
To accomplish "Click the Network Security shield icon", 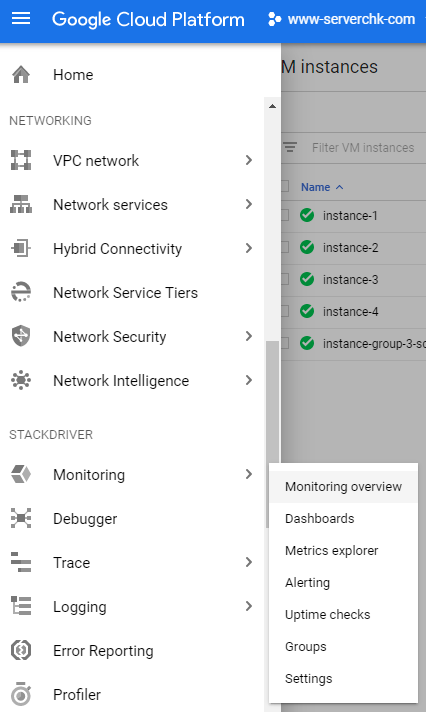I will pos(21,336).
